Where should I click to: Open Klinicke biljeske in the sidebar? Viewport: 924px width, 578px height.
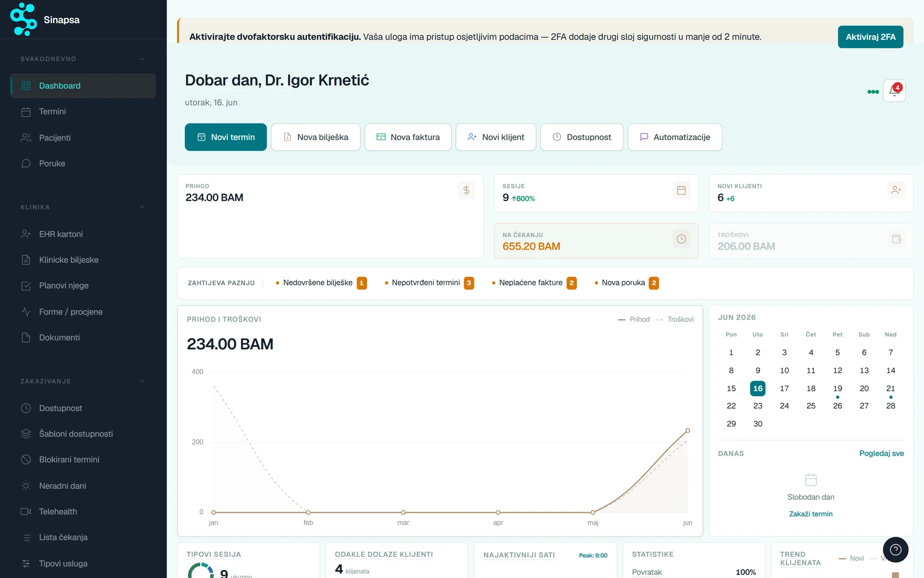83,260
